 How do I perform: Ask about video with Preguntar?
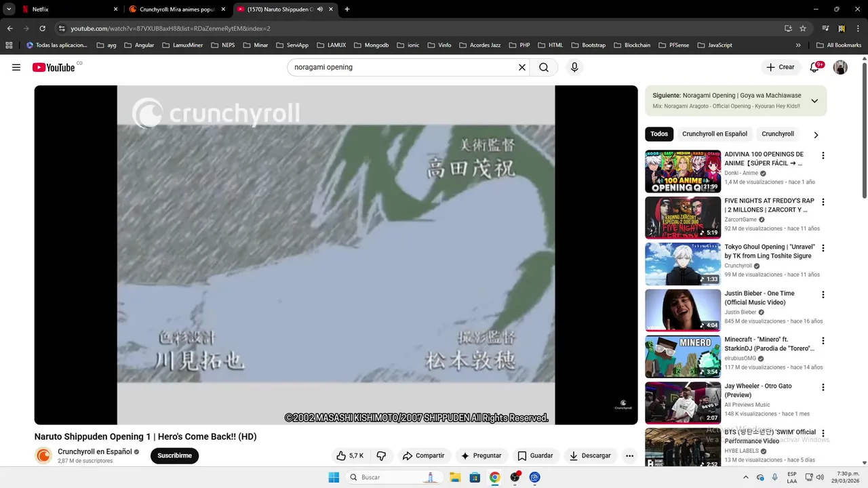[481, 455]
